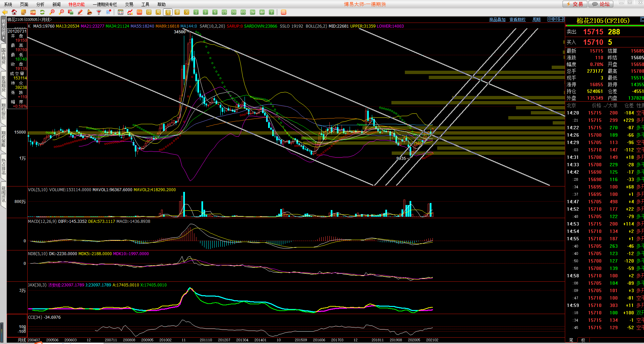The width and height of the screenshot is (644, 344).
Task: Click the CCI(34) indicator label
Action: click(x=35, y=317)
